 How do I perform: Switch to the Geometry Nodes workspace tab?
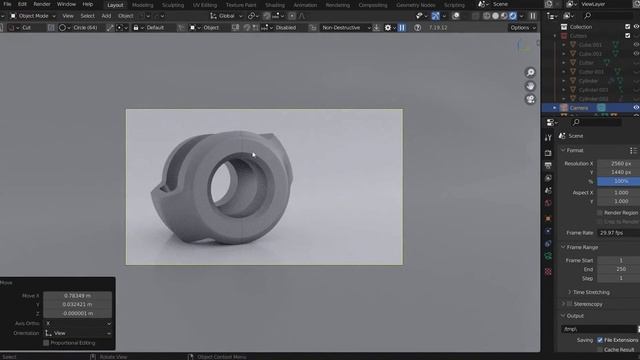pos(416,5)
